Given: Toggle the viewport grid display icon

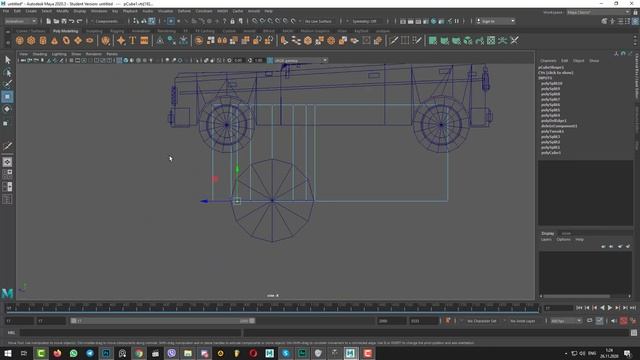Looking at the screenshot, I should (x=71, y=60).
